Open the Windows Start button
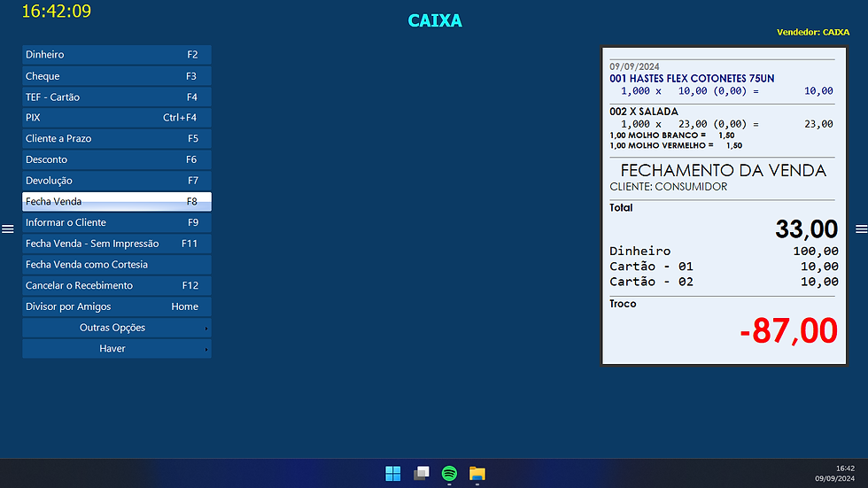The height and width of the screenshot is (488, 868). coord(393,474)
